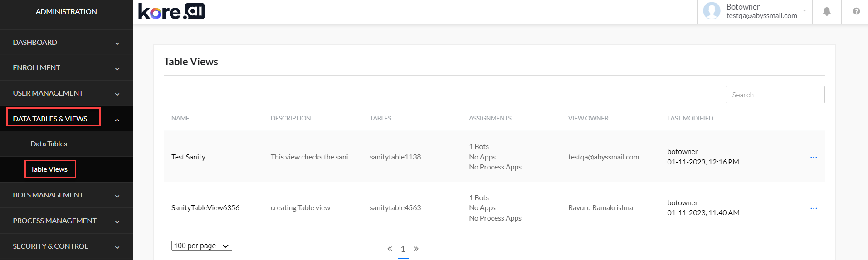Image resolution: width=868 pixels, height=260 pixels.
Task: Click the Search input field
Action: 775,95
